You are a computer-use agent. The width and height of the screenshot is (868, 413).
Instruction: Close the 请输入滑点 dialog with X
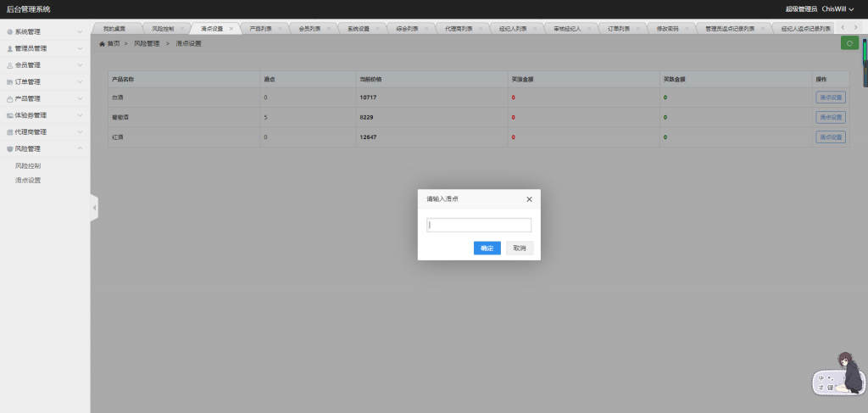529,199
